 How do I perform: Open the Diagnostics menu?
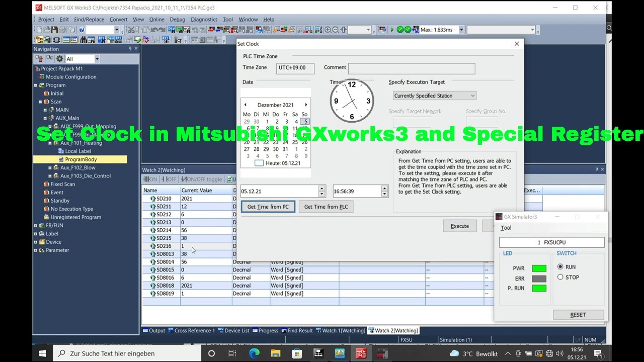point(204,20)
